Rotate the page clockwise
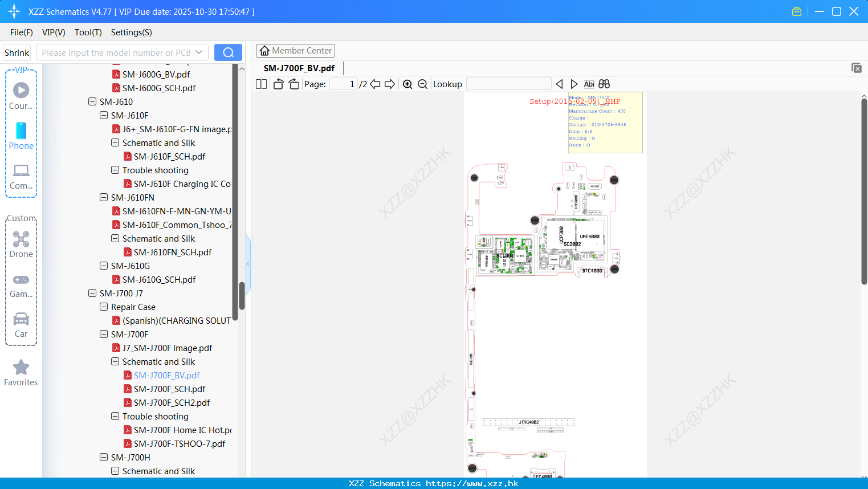868x489 pixels. (x=294, y=84)
